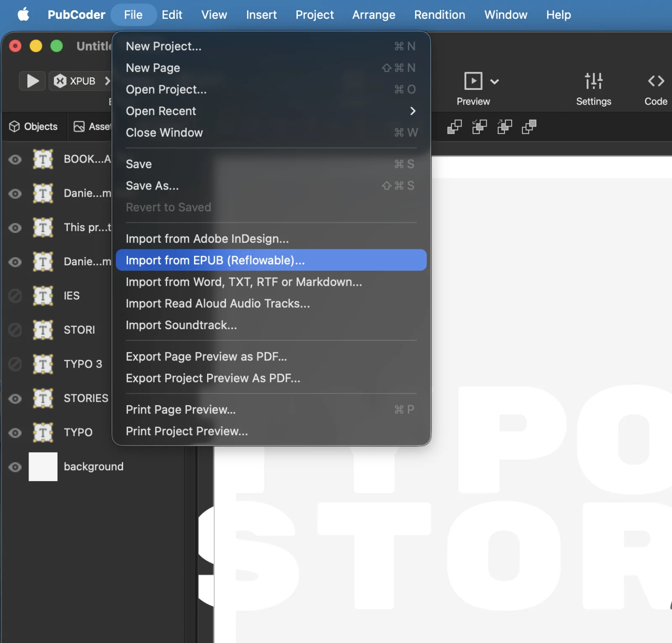Open the Preview icon in the toolbar
The image size is (672, 643).
pos(473,81)
